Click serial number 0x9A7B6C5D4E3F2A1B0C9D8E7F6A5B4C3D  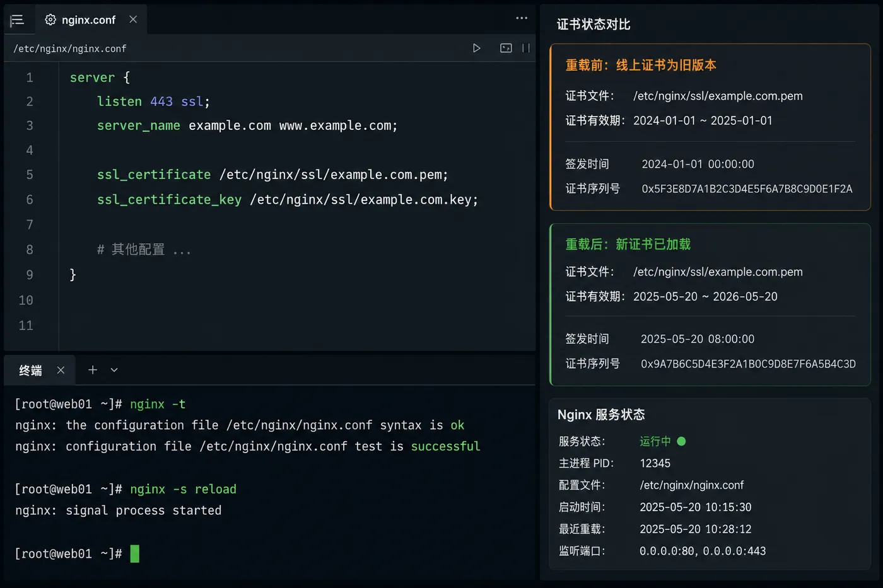point(748,364)
